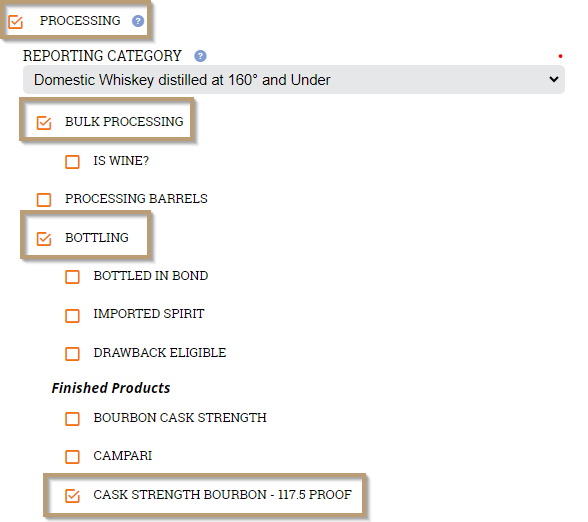Click the DRAWBACK ELIGIBLE label
Screen dimensions: 588x522
click(x=160, y=353)
